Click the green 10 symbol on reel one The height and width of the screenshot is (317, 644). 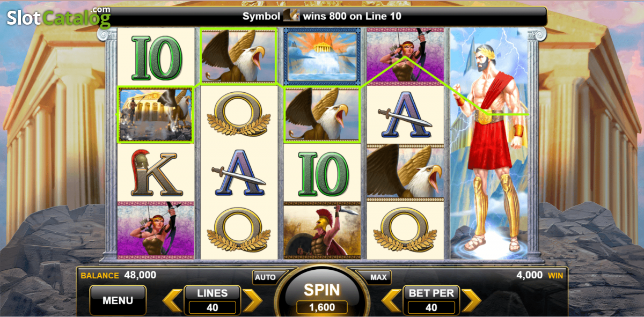click(x=156, y=57)
